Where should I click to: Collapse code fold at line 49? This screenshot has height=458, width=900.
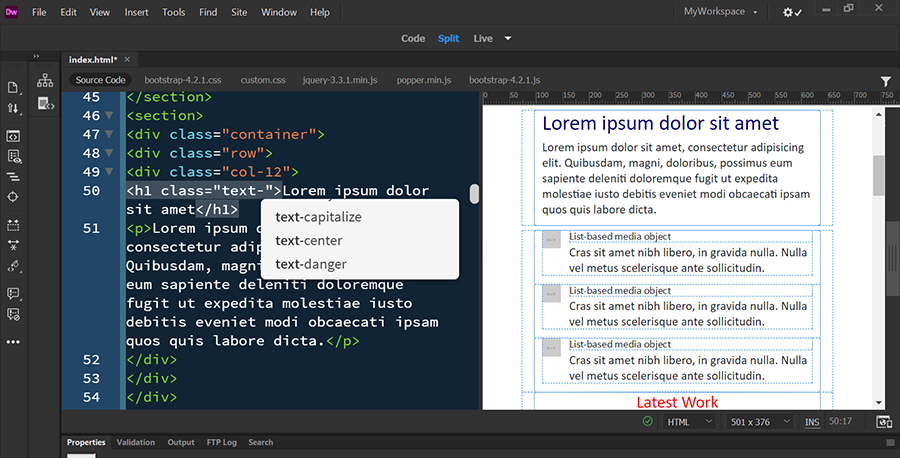[109, 172]
